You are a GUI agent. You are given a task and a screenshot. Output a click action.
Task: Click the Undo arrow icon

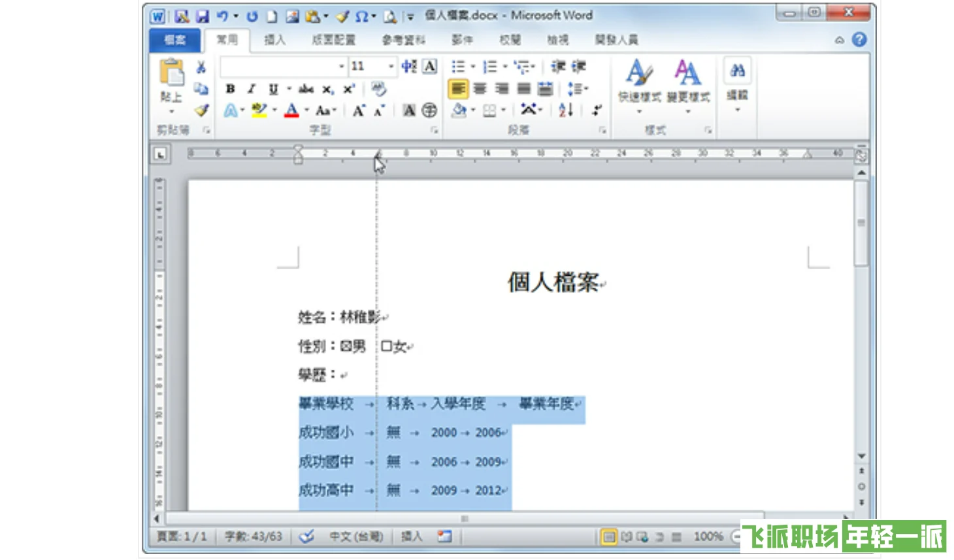tap(222, 16)
